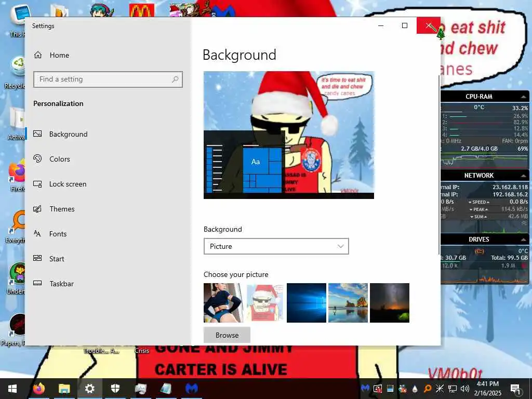Click the magnifier icon in Find a setting

coord(175,79)
